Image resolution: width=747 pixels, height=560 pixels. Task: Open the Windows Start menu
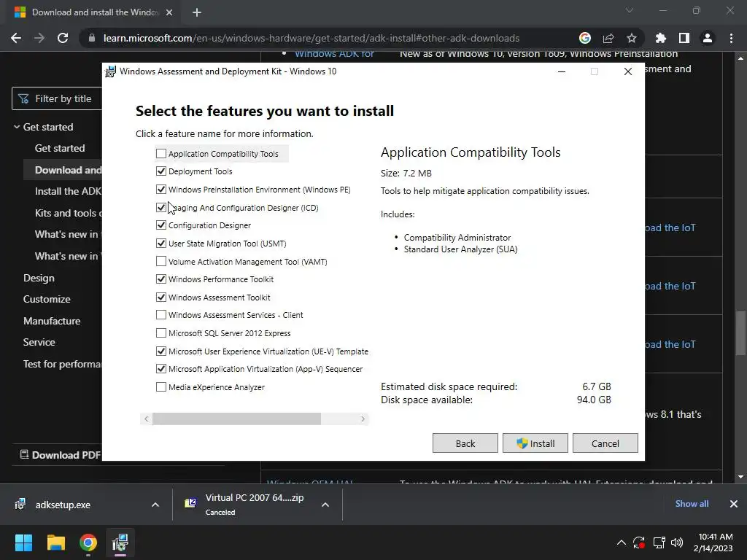[x=23, y=542]
